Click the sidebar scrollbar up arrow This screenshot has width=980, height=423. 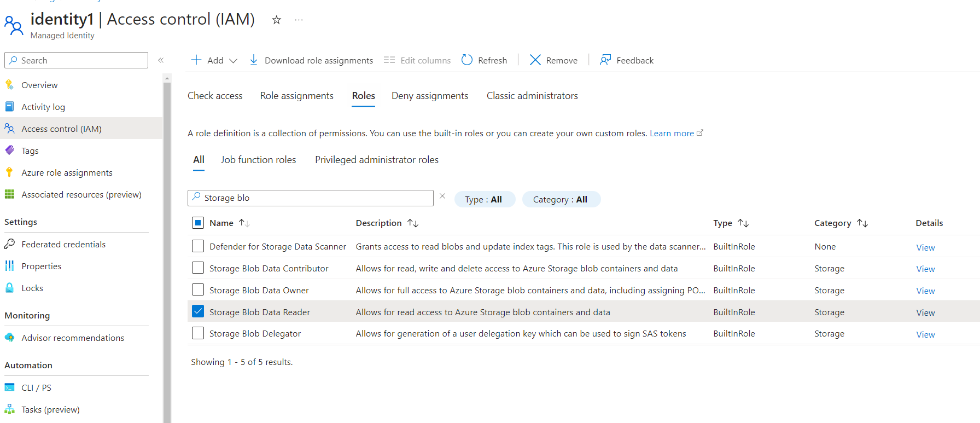click(x=167, y=78)
